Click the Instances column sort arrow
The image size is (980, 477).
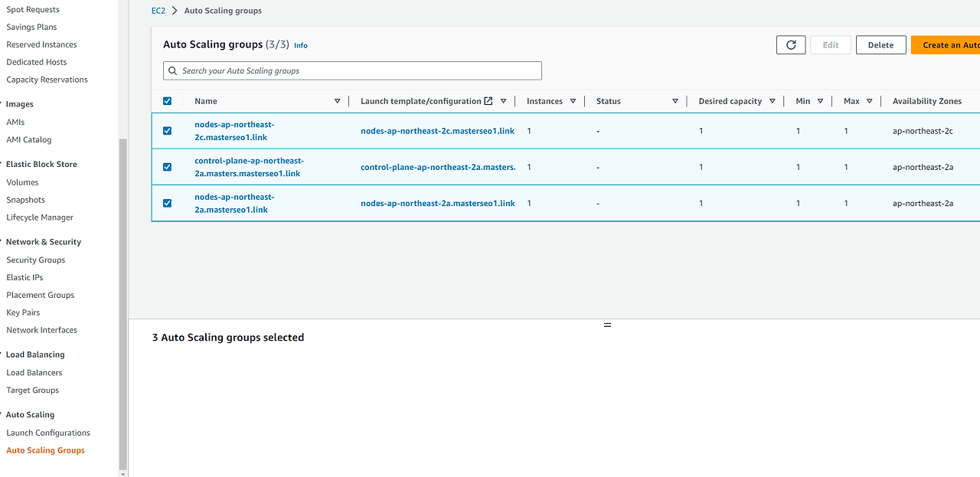tap(573, 101)
